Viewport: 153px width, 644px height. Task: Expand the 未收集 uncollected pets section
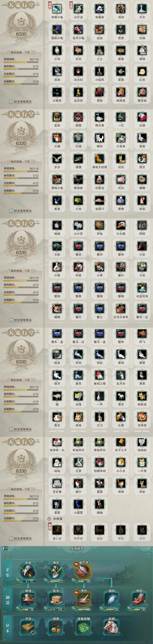tap(55, 518)
